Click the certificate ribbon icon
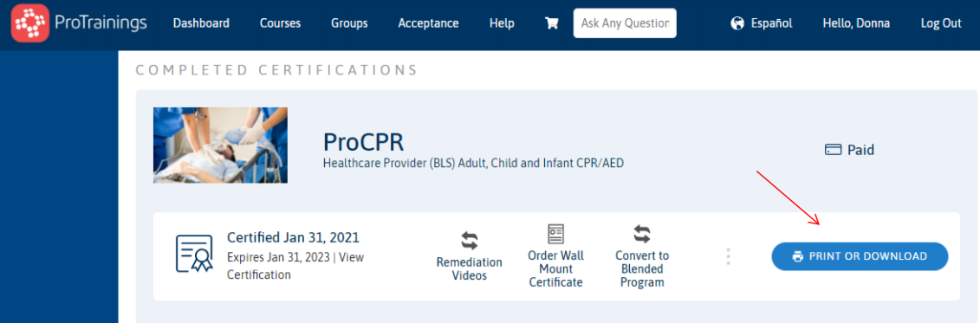The image size is (980, 323). coord(194,253)
